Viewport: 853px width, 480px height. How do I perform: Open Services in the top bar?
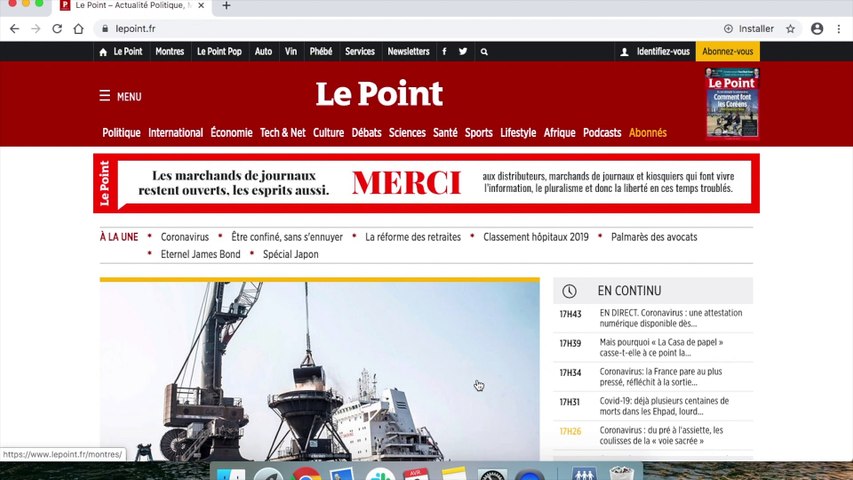tap(360, 52)
